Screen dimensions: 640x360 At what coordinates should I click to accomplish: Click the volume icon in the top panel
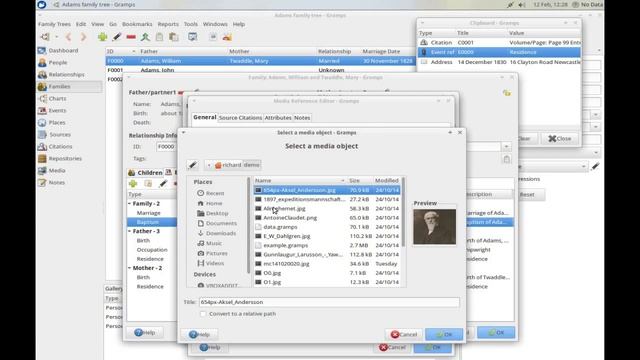pyautogui.click(x=522, y=4)
